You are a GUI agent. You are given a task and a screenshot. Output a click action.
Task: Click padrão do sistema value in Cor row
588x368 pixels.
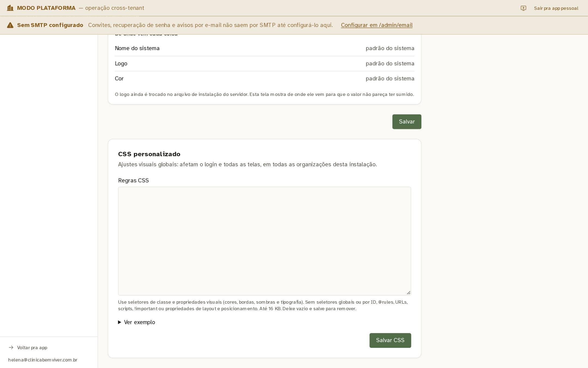coord(390,79)
